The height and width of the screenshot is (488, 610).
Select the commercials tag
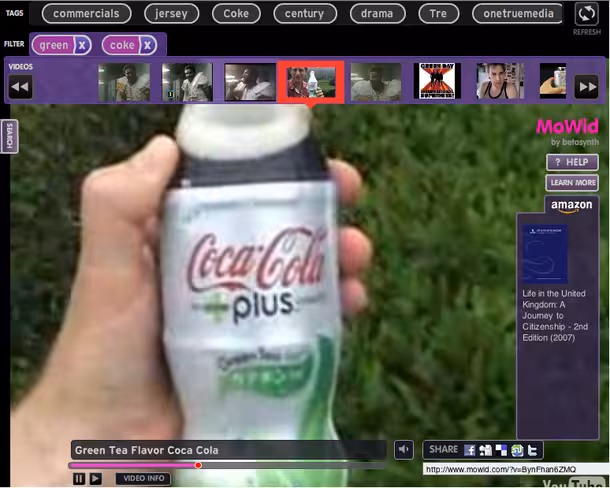tap(86, 14)
